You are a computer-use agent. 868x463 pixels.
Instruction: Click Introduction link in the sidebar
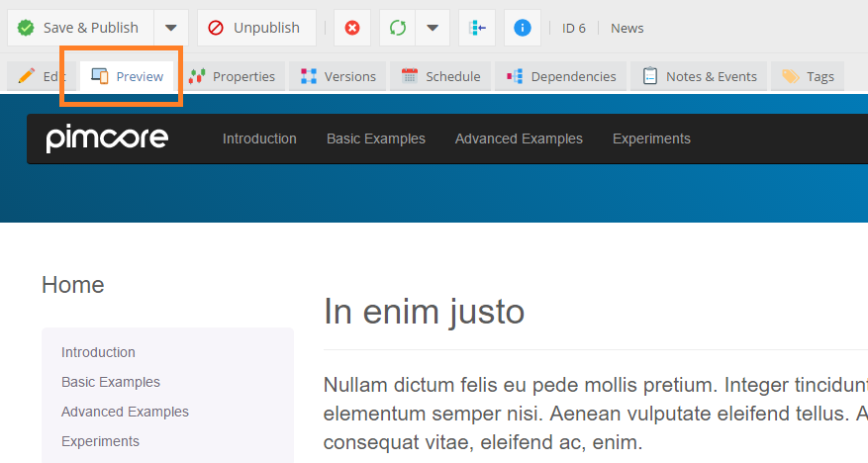pyautogui.click(x=98, y=352)
